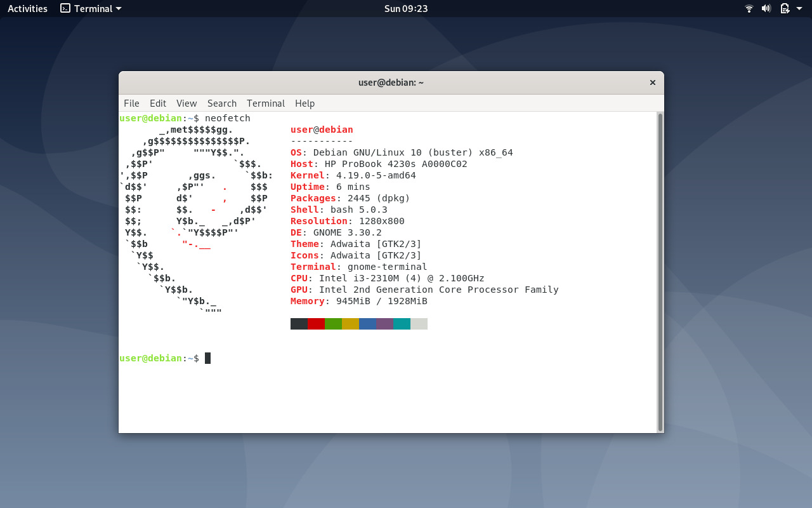Open the Terminal menu in menu bar

[x=266, y=103]
